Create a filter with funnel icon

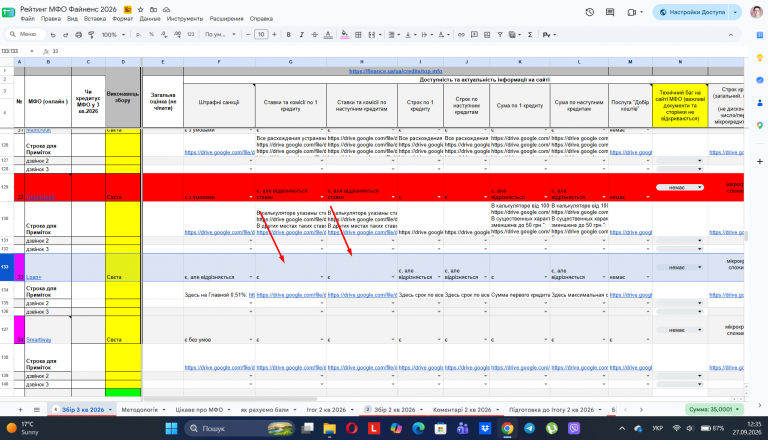tap(500, 35)
